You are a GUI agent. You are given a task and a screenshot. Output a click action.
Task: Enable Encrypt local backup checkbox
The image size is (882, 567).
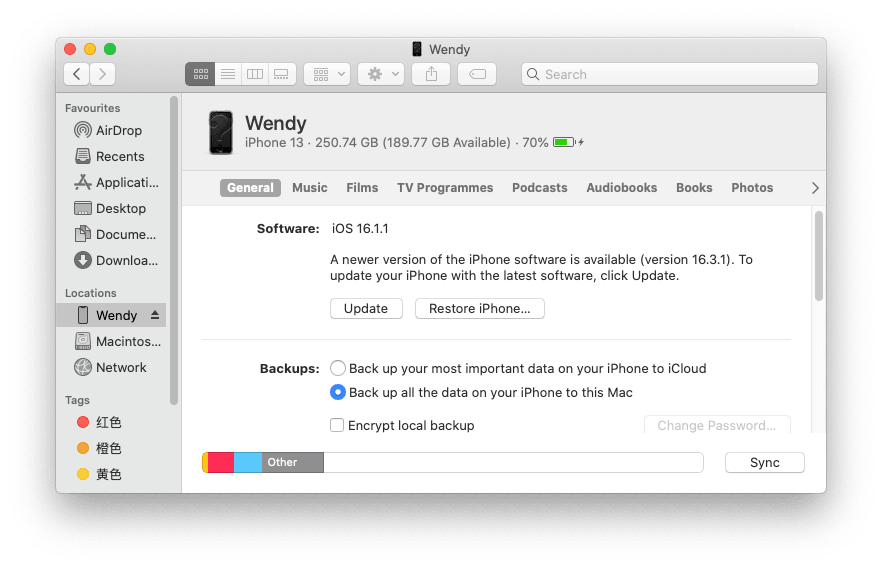click(x=338, y=425)
